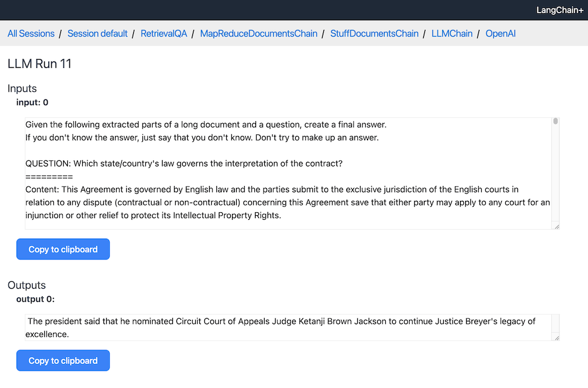This screenshot has height=388, width=588.
Task: Copy the input text to clipboard
Action: (63, 249)
